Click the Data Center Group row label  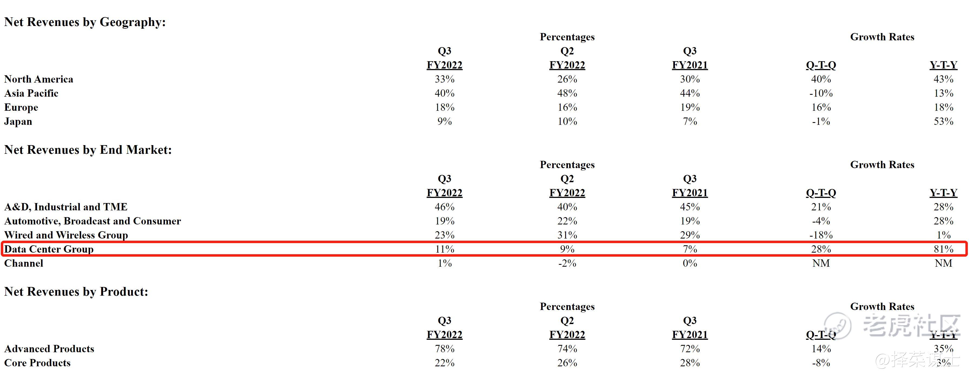49,249
